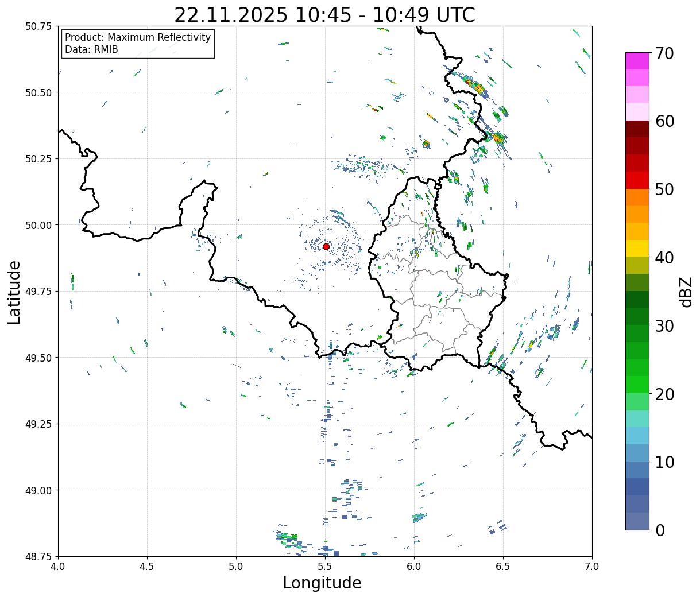
Task: Click the colorbar tick label 40
Action: pyautogui.click(x=664, y=258)
